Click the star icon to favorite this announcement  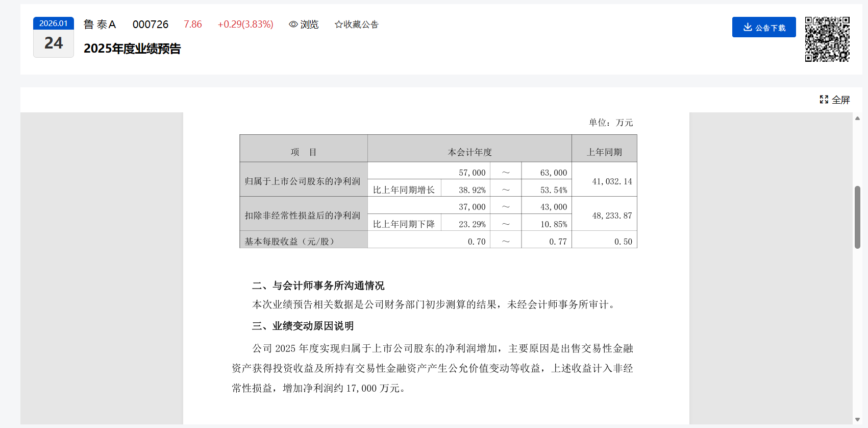tap(338, 25)
